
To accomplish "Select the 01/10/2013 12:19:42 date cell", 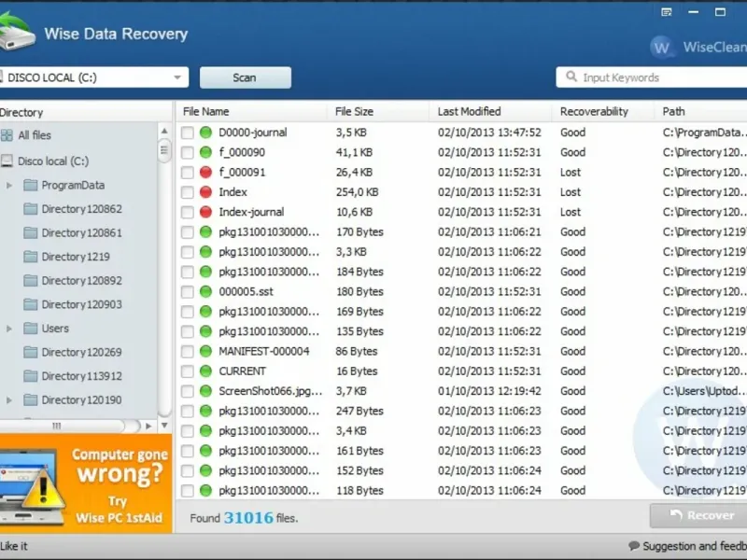I will (489, 391).
